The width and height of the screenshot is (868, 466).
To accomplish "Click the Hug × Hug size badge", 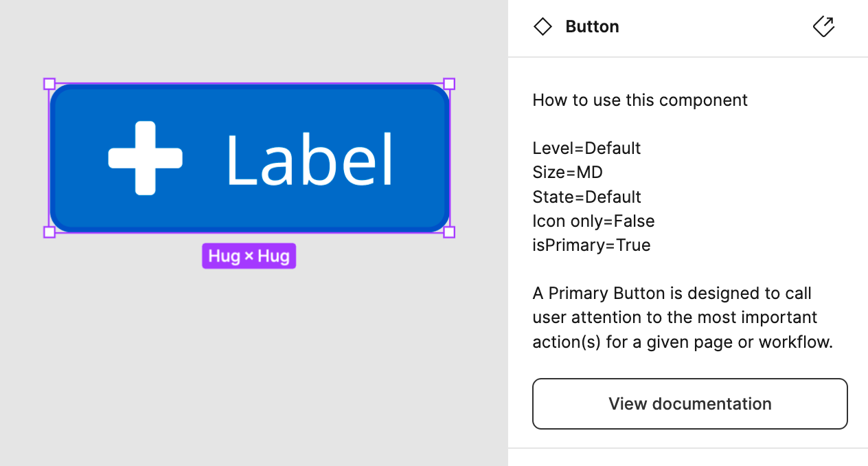I will click(x=249, y=256).
